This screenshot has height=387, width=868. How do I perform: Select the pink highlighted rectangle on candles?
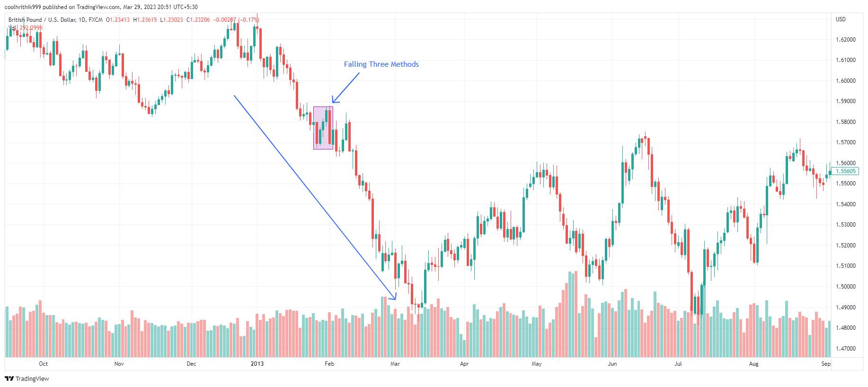pyautogui.click(x=323, y=128)
